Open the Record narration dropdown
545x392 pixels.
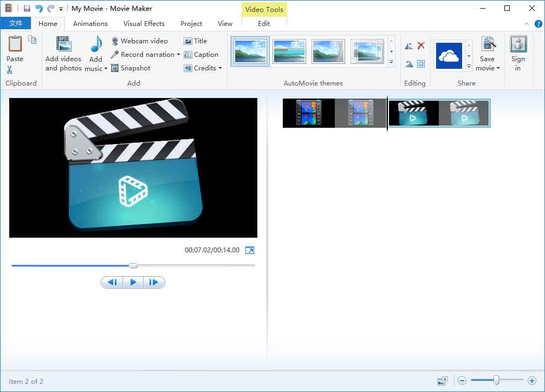click(x=179, y=54)
